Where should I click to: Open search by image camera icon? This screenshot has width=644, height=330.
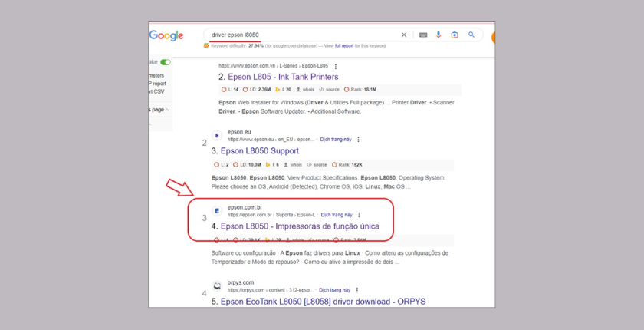click(455, 35)
